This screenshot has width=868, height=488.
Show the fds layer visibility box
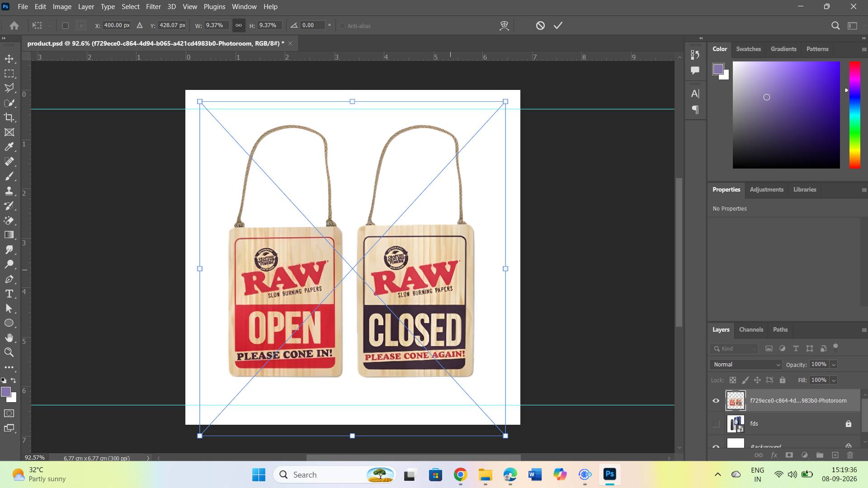coord(716,424)
